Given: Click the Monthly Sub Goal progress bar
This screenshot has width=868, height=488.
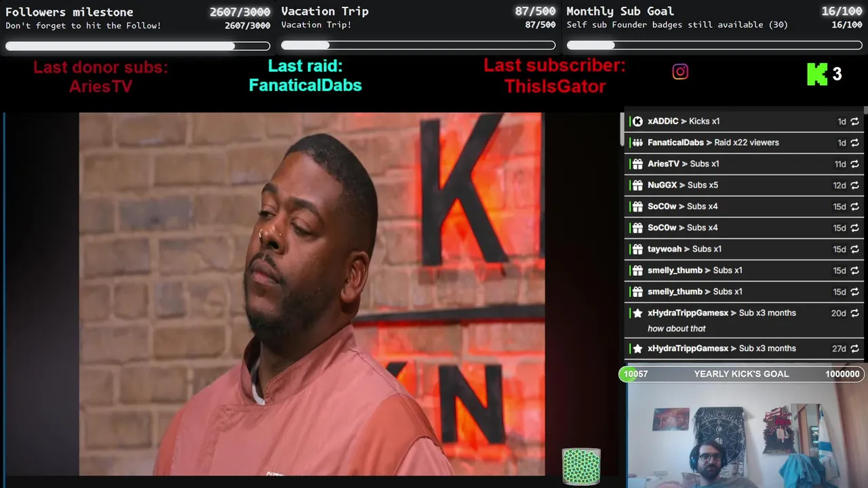Looking at the screenshot, I should pos(715,45).
